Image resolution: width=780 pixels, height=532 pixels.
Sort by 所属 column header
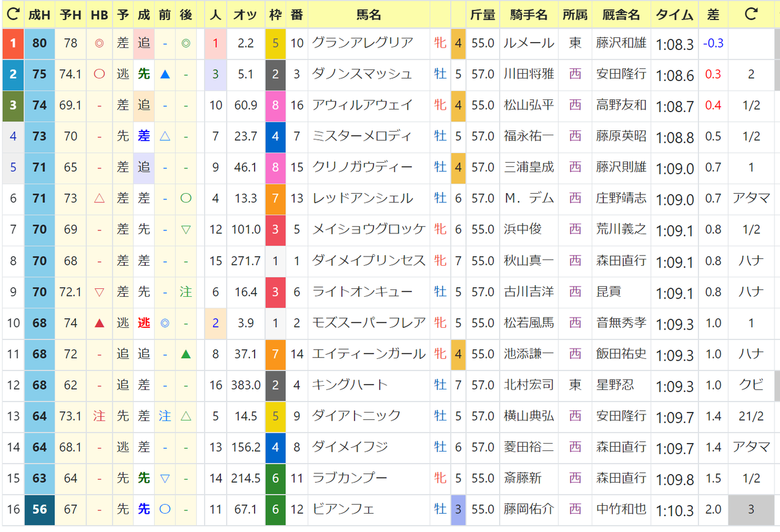pos(575,15)
